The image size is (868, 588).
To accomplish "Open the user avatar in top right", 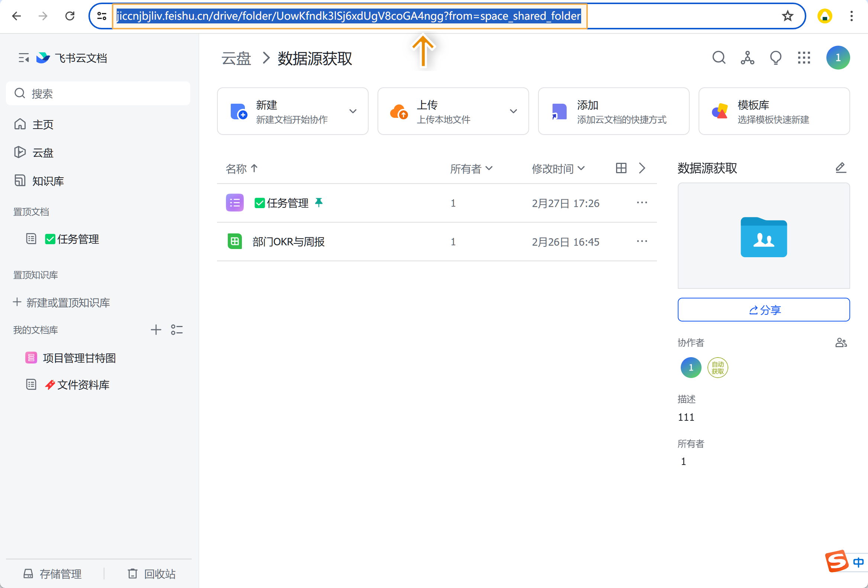I will tap(838, 58).
